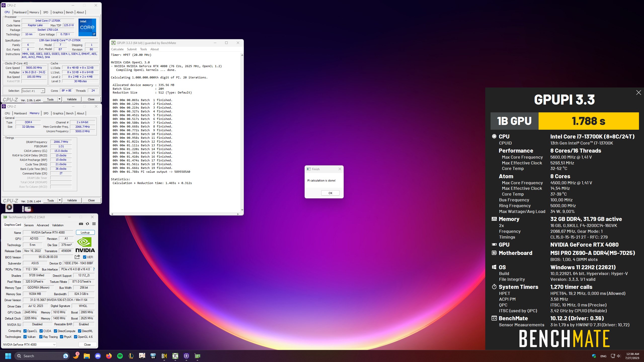The height and width of the screenshot is (362, 644).
Task: Open League of Legends taskbar icon
Action: pos(131,356)
